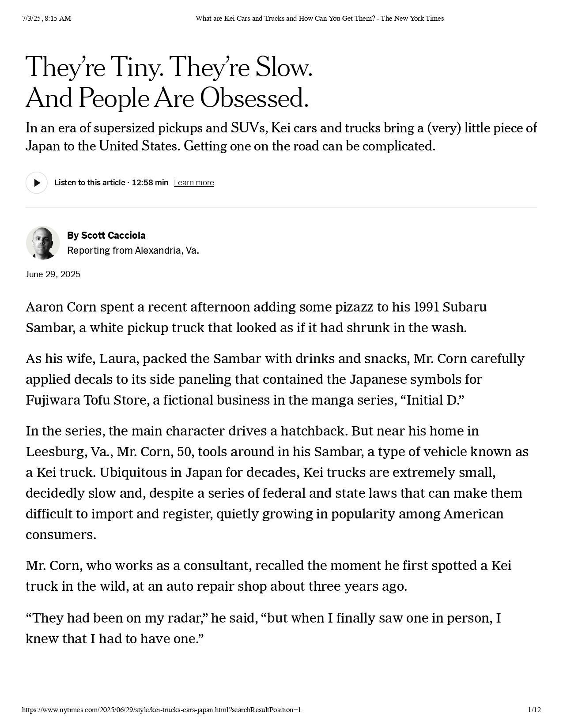563x728 pixels.
Task: Open the "Learn more" link
Action: tap(194, 183)
